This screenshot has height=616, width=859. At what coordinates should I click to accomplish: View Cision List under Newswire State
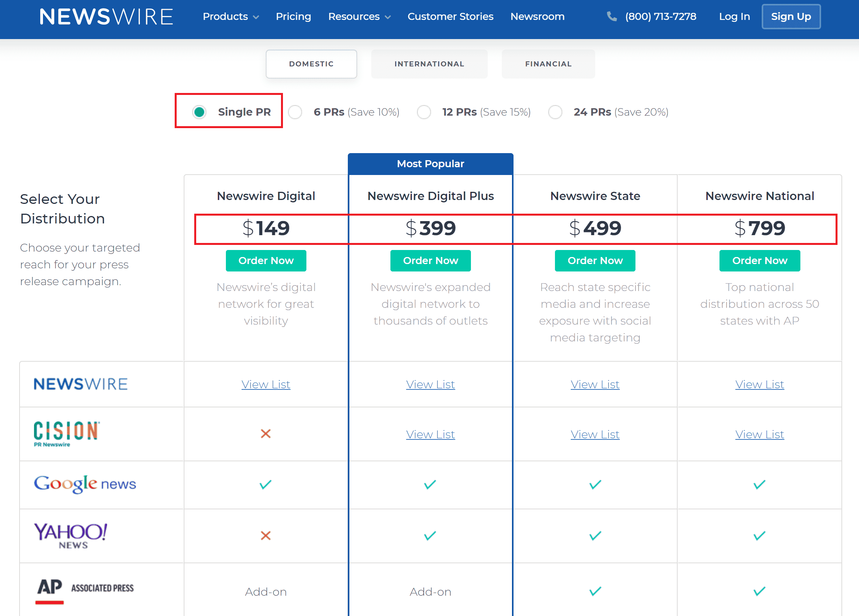[x=595, y=434]
